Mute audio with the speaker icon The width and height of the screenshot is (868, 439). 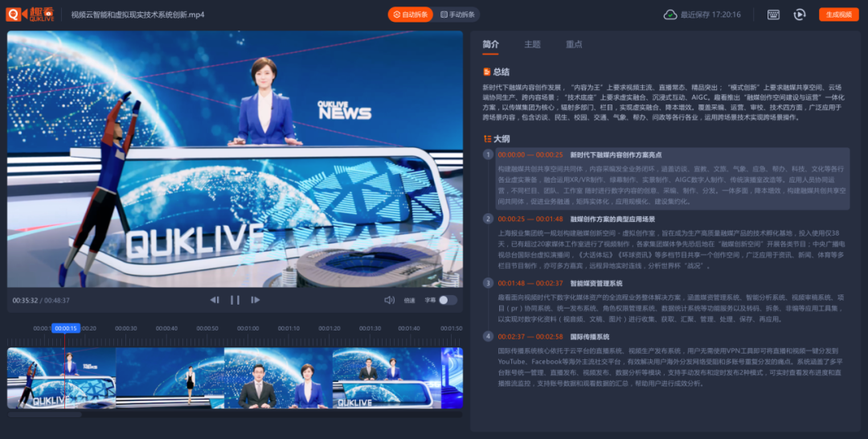(x=389, y=300)
